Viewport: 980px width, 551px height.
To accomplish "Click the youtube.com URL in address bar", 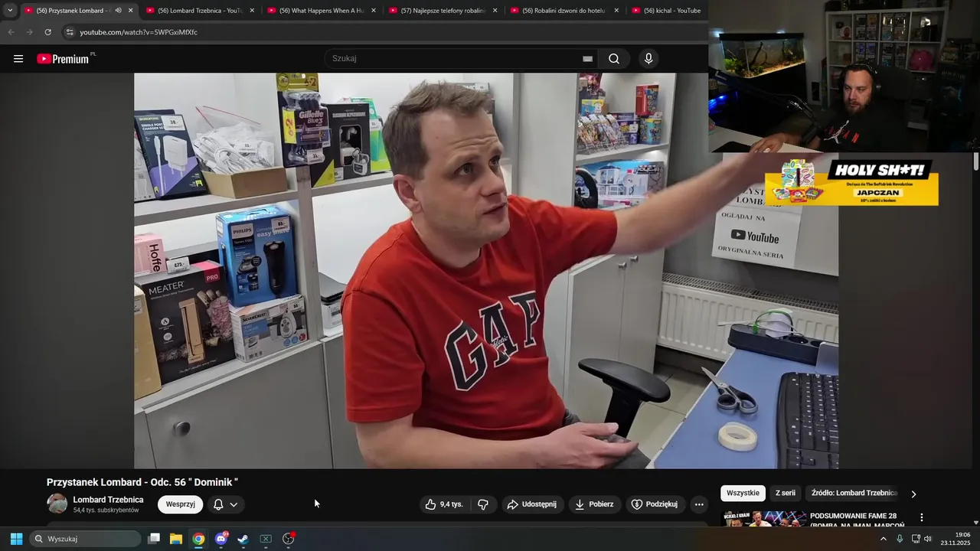I will [x=139, y=32].
